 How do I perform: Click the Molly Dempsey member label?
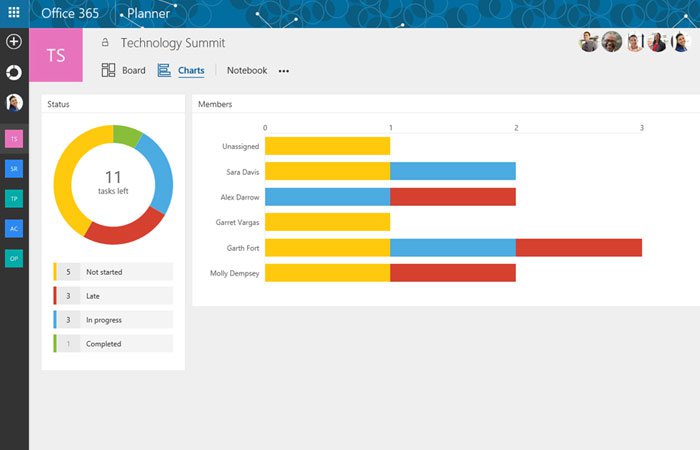click(234, 273)
